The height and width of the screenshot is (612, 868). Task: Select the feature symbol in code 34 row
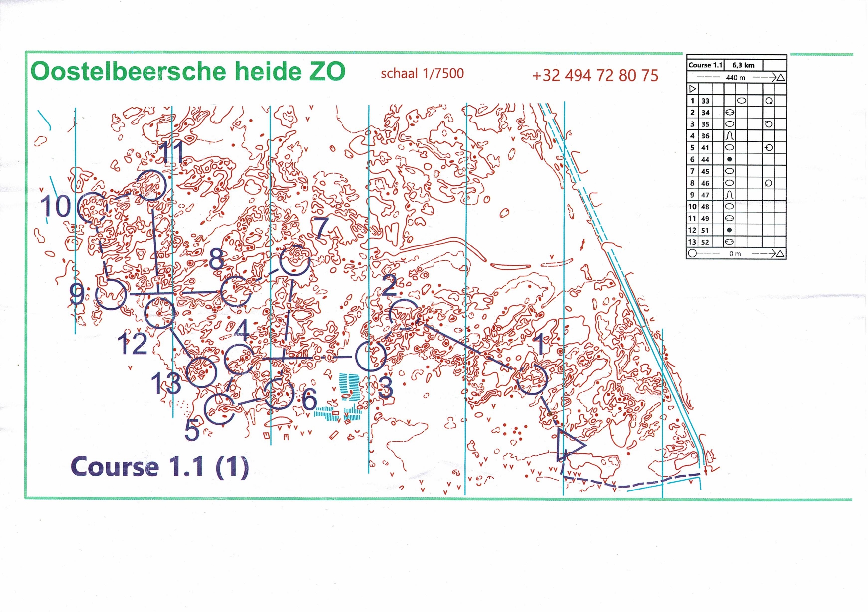(730, 112)
